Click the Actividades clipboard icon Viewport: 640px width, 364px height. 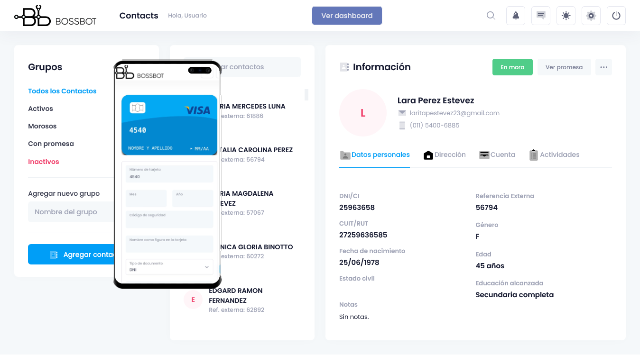534,155
